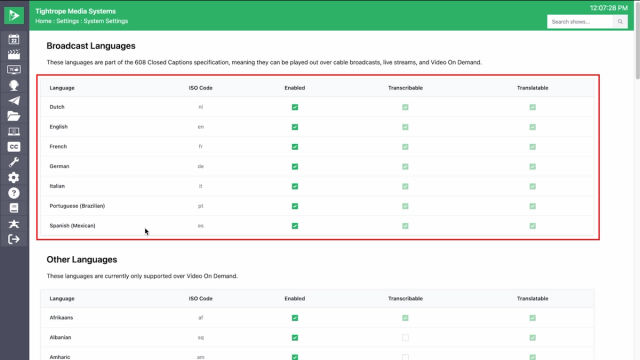The width and height of the screenshot is (640, 360).
Task: Click the ISO code 'af'
Action: pyautogui.click(x=201, y=318)
